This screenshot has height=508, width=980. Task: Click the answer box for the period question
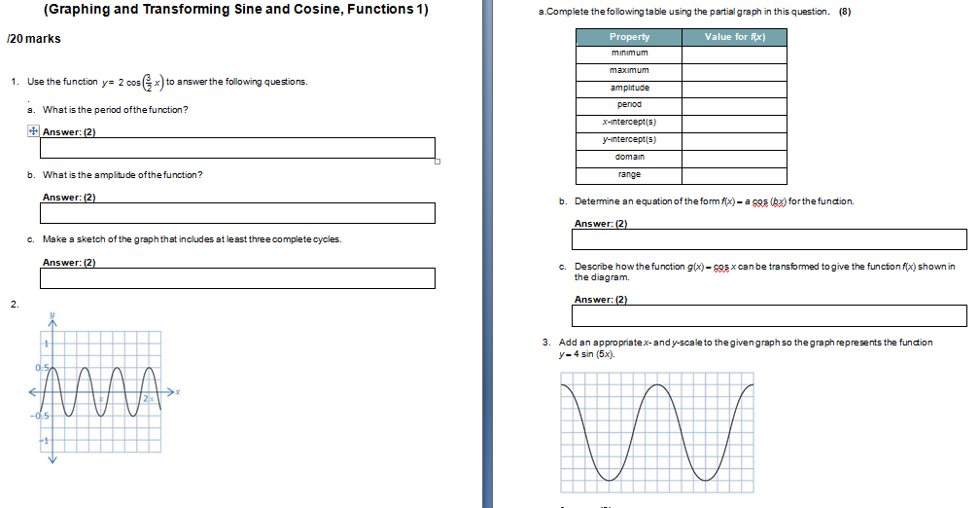pyautogui.click(x=237, y=148)
